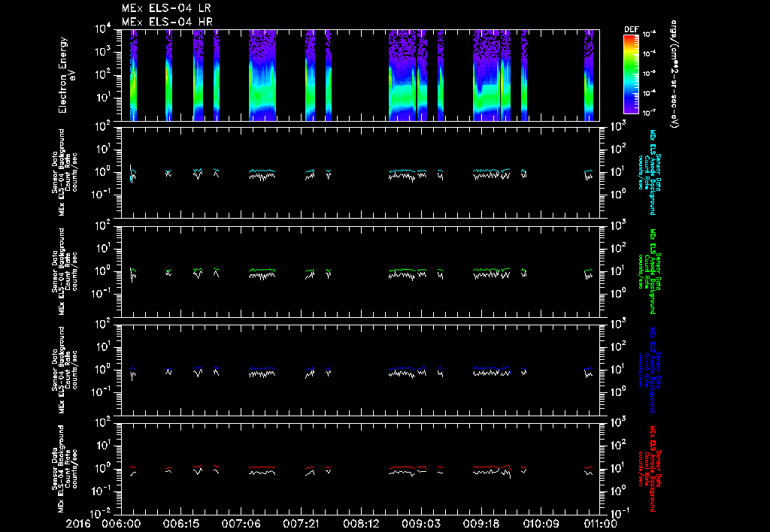Click the green anode background legend text

coord(649,271)
